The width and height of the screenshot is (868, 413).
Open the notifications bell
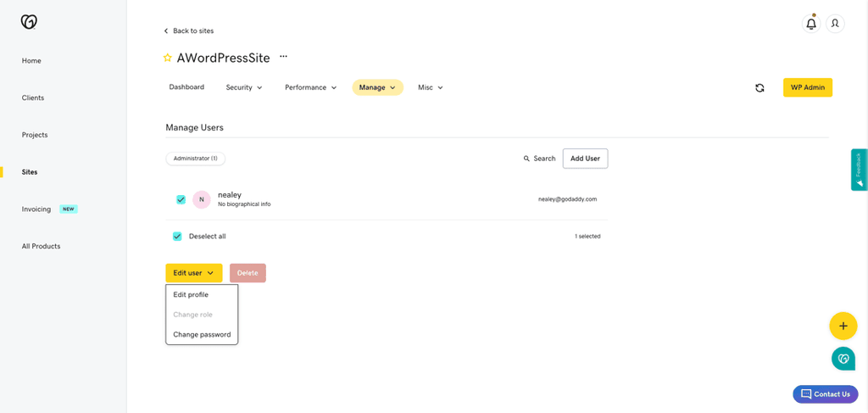click(811, 24)
